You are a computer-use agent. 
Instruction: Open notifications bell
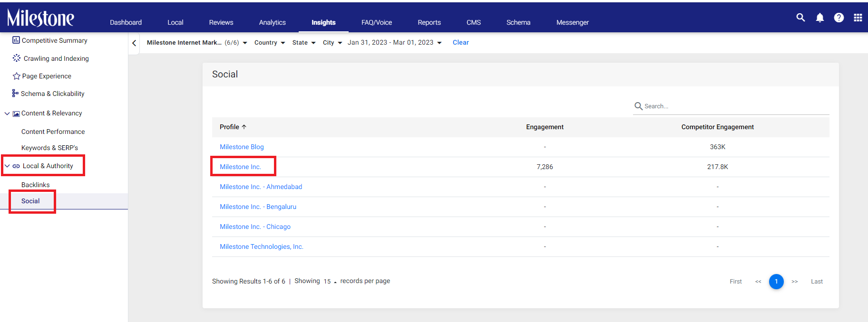coord(820,18)
